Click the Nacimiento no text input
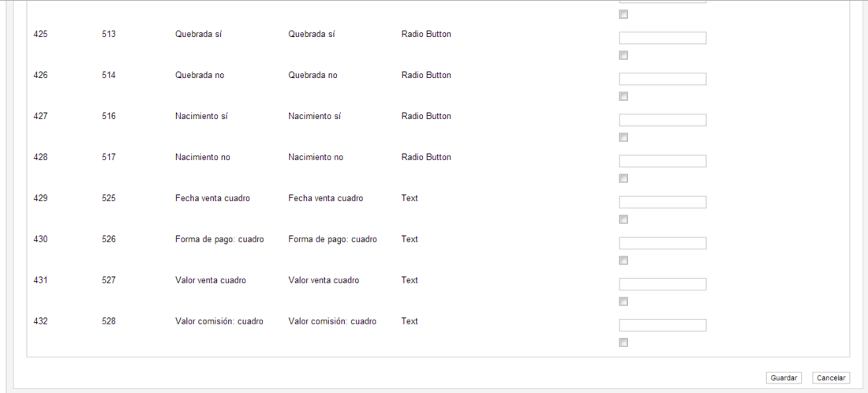868x393 pixels. pyautogui.click(x=663, y=161)
